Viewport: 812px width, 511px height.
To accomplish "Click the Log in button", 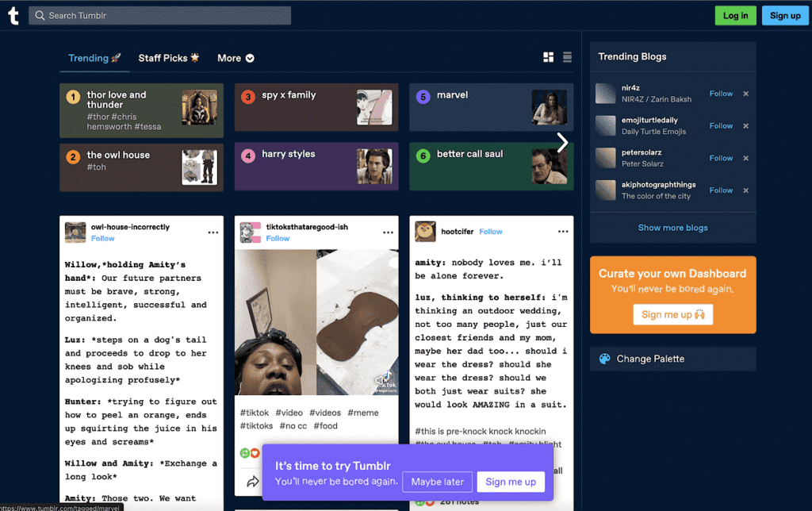I will [x=735, y=16].
